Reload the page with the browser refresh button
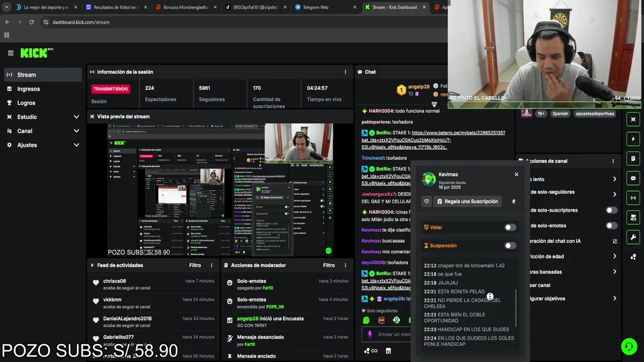 point(31,22)
